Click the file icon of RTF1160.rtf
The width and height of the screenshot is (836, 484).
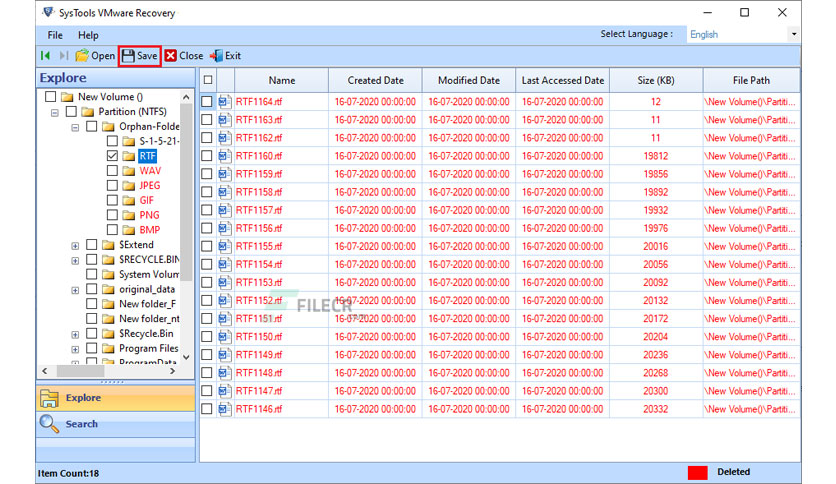pos(224,156)
